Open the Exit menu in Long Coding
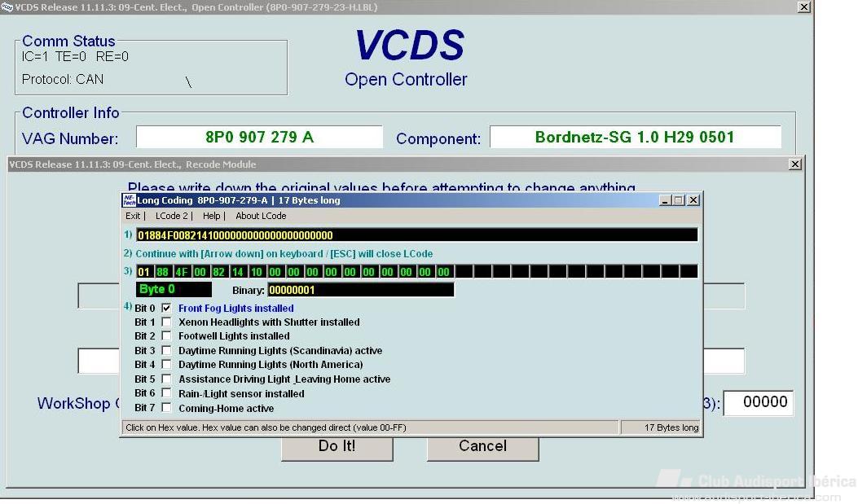This screenshot has height=504, width=858. (133, 216)
